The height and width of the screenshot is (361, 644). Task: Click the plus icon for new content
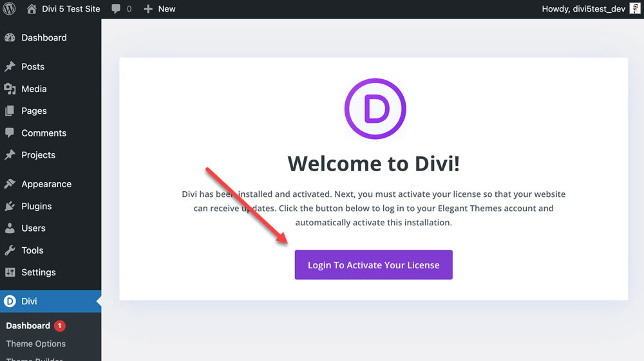click(148, 9)
